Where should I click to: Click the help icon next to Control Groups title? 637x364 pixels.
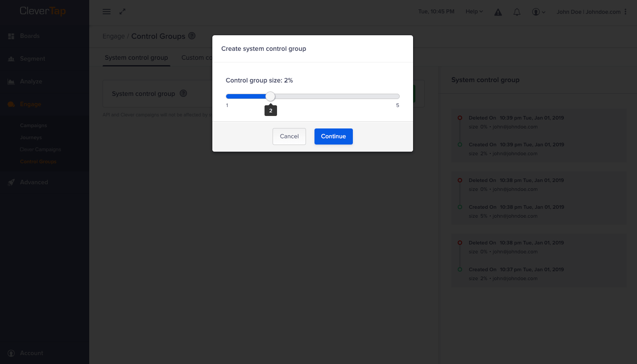(x=192, y=36)
